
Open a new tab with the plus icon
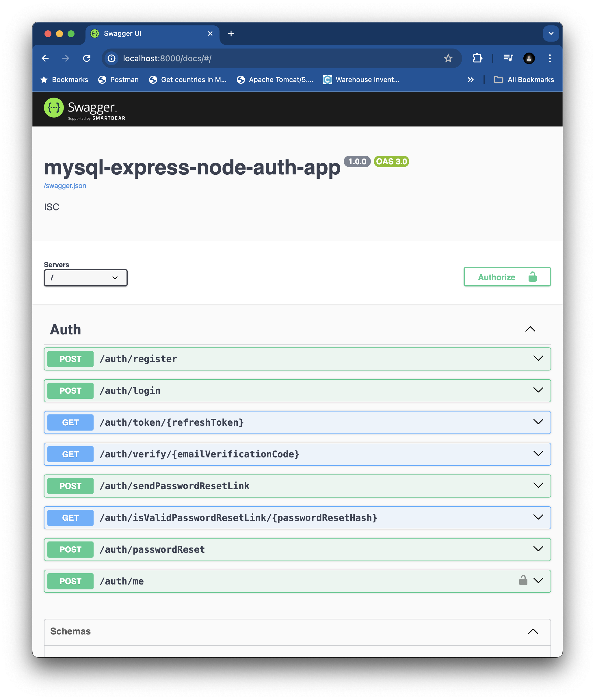click(x=231, y=33)
